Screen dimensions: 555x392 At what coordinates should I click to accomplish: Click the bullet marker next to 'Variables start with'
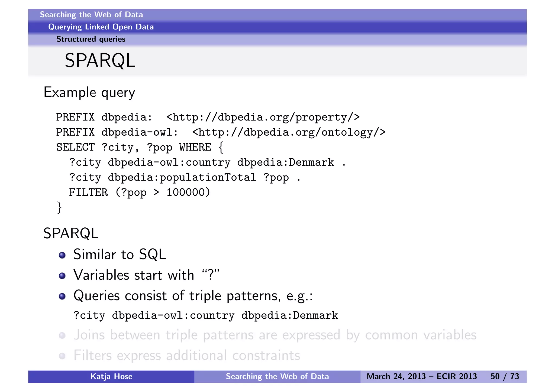62,276
